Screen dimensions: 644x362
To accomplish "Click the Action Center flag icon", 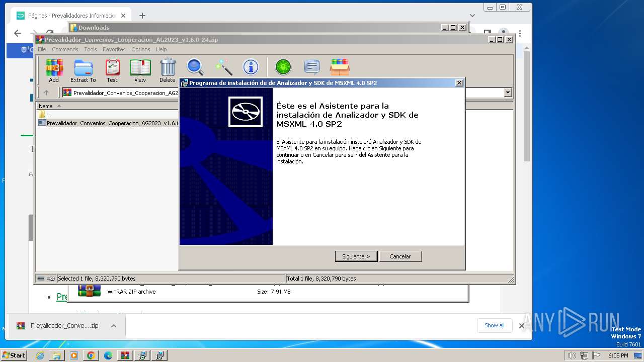I will click(596, 355).
